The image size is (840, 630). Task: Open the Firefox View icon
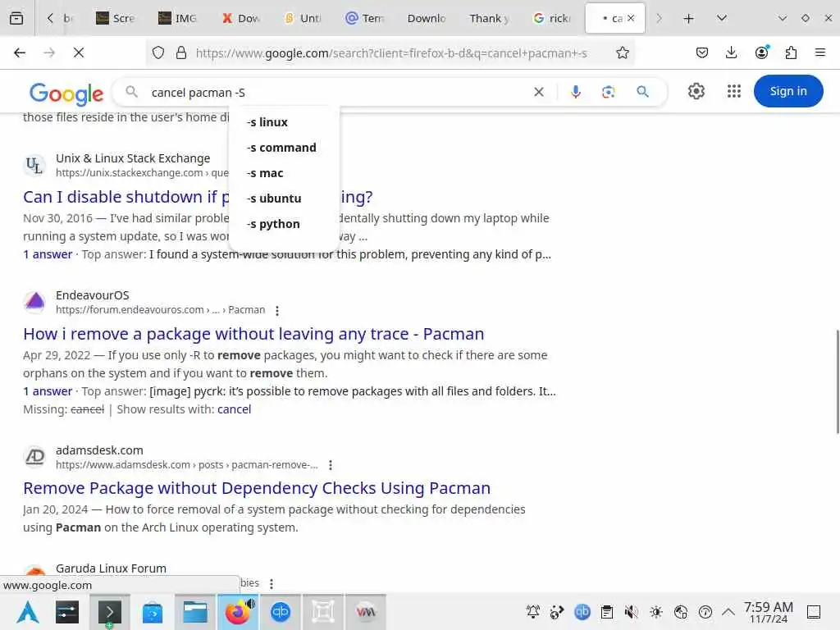click(16, 18)
